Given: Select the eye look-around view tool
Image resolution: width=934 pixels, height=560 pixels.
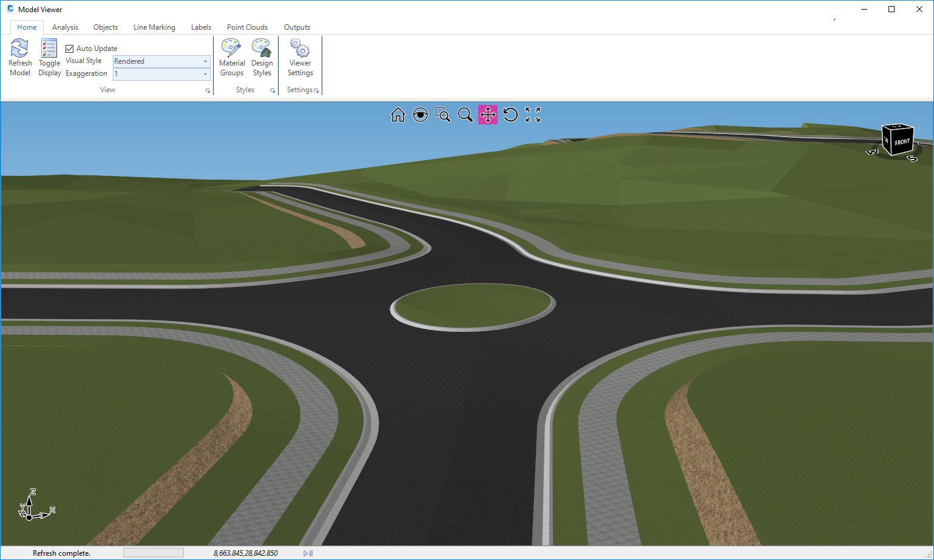Looking at the screenshot, I should pyautogui.click(x=421, y=115).
